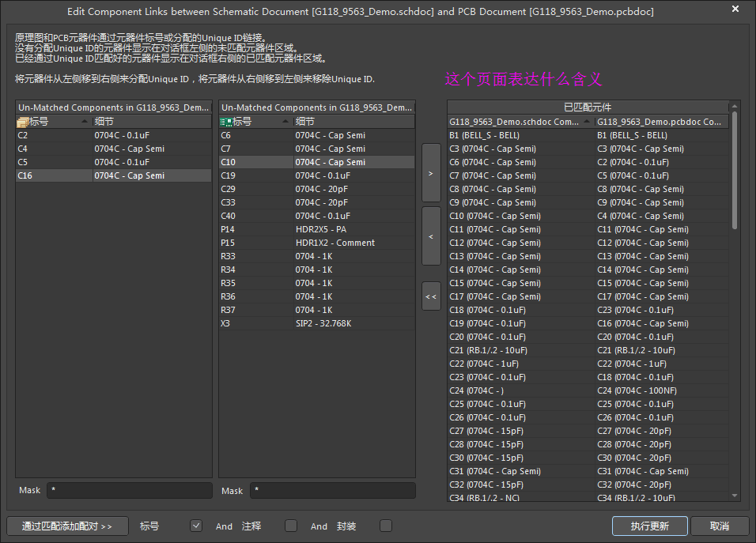The image size is (756, 543).
Task: Select the P14 row HDR2X5 - PA
Action: click(x=317, y=230)
